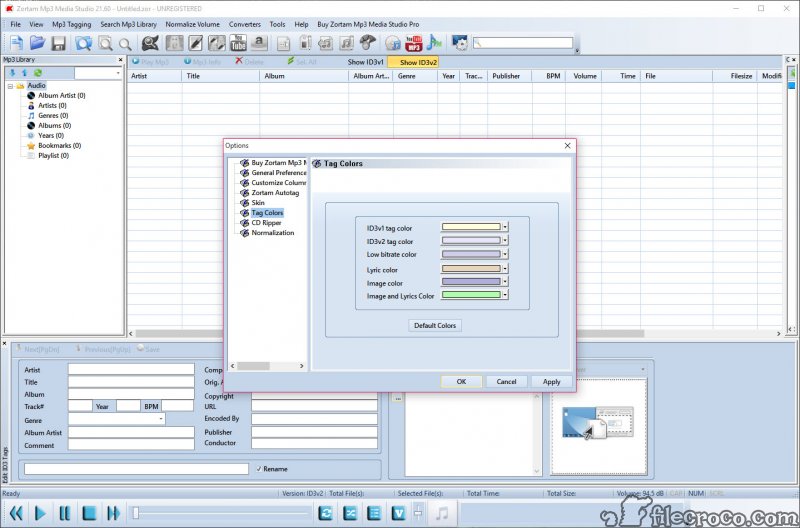Stop playback with the stop button

(89, 513)
